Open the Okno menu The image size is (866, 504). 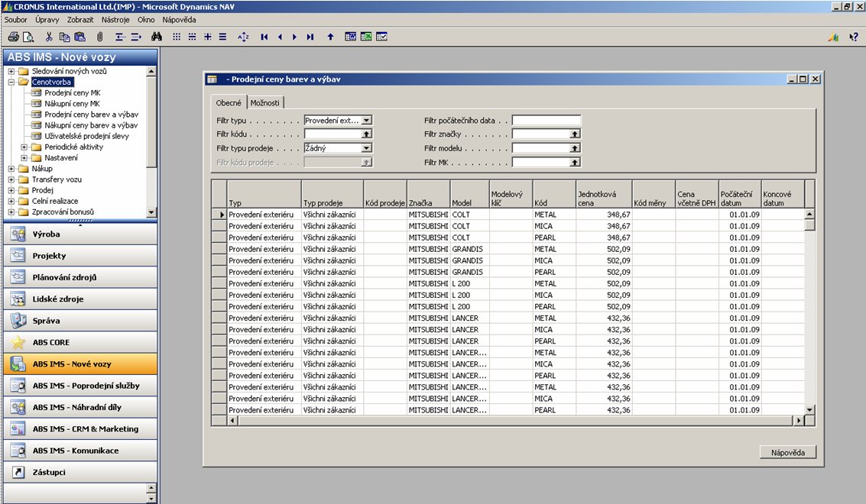[x=146, y=20]
